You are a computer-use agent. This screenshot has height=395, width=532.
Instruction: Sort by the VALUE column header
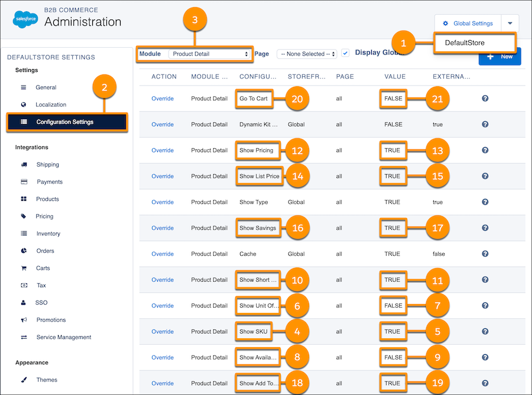point(395,77)
